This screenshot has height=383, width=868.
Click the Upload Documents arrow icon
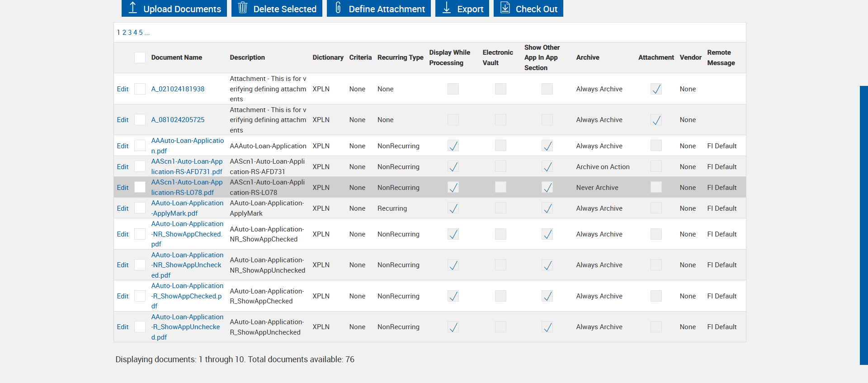132,8
